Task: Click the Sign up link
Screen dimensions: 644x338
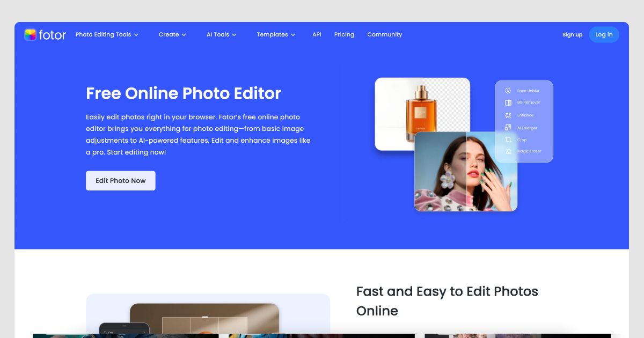Action: [x=572, y=35]
